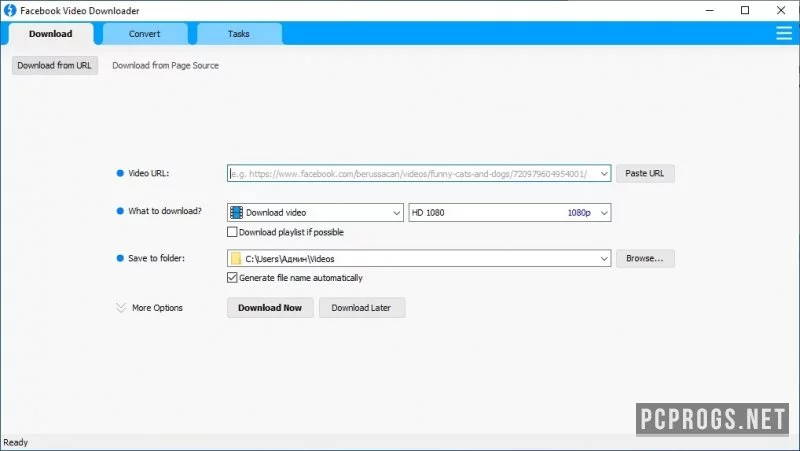Click the blue bullet beside Video URL

click(x=120, y=173)
